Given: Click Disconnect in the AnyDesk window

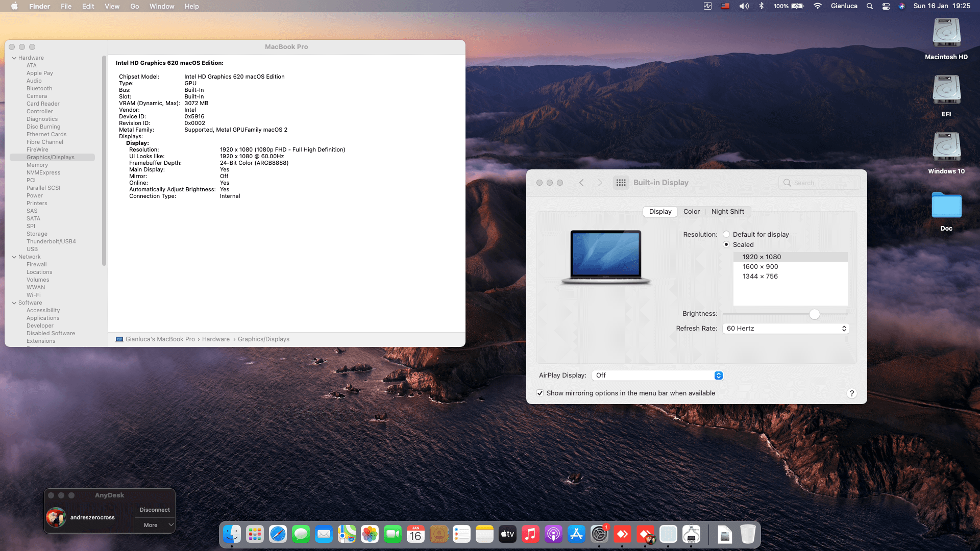Looking at the screenshot, I should pyautogui.click(x=154, y=509).
